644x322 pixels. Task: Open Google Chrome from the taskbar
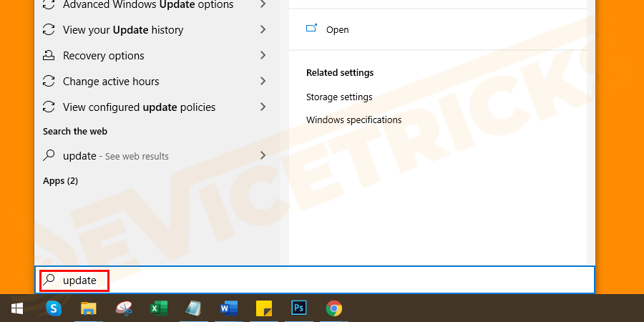[x=334, y=308]
